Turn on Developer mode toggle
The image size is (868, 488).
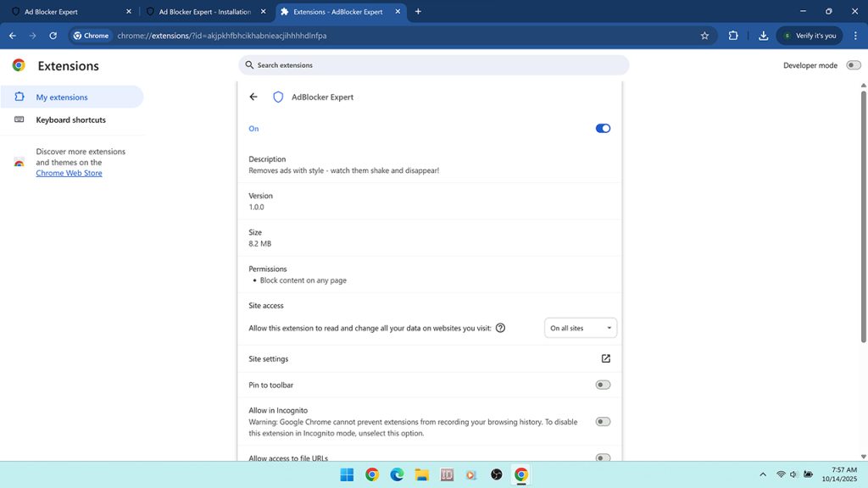click(x=853, y=65)
